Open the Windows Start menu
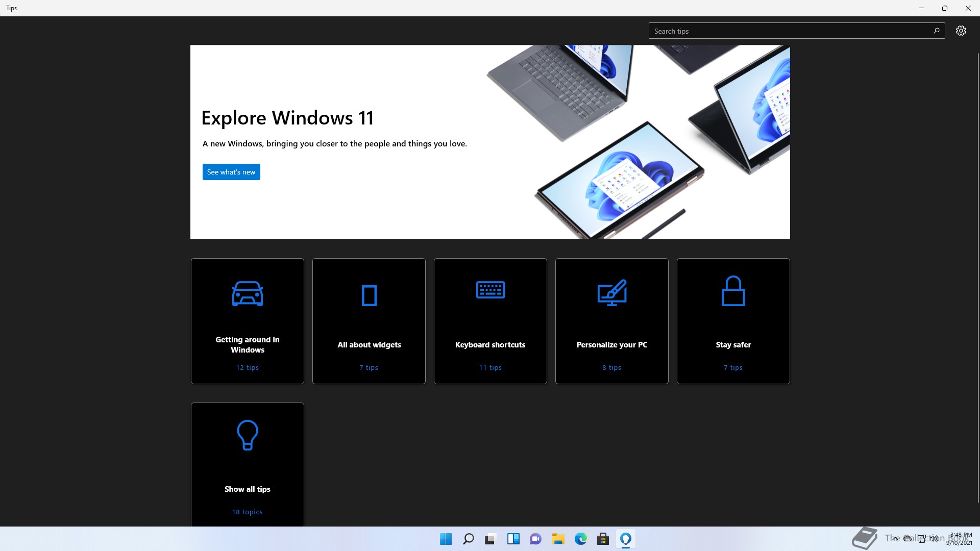Viewport: 980px width, 551px height. (446, 539)
